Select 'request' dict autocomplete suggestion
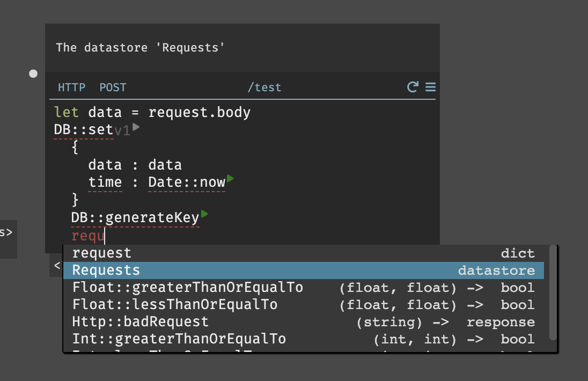588x381 pixels. 303,253
